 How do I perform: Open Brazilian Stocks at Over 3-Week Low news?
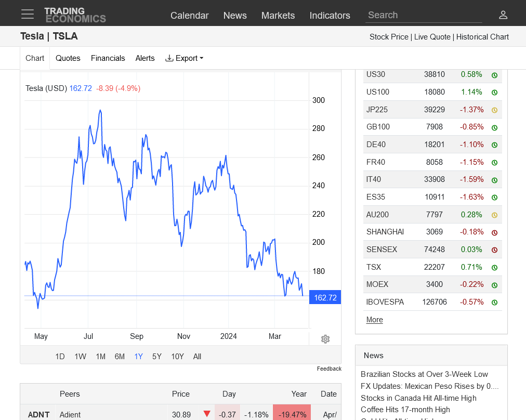point(424,374)
